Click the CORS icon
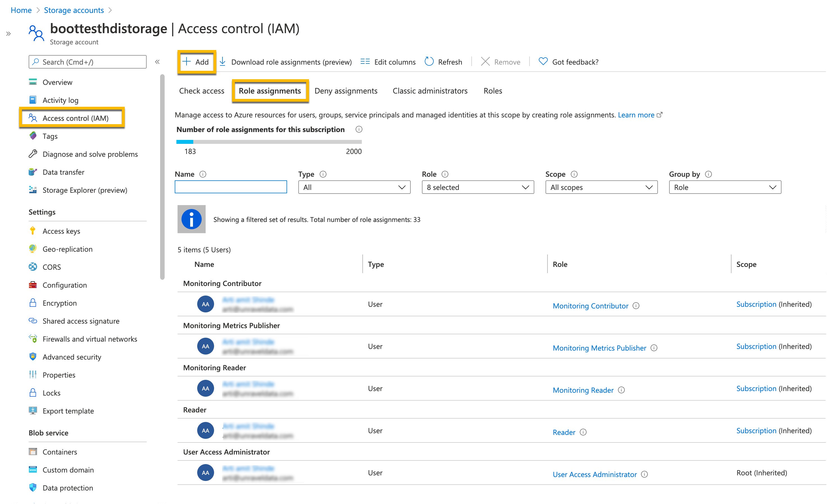This screenshot has width=827, height=504. tap(33, 267)
